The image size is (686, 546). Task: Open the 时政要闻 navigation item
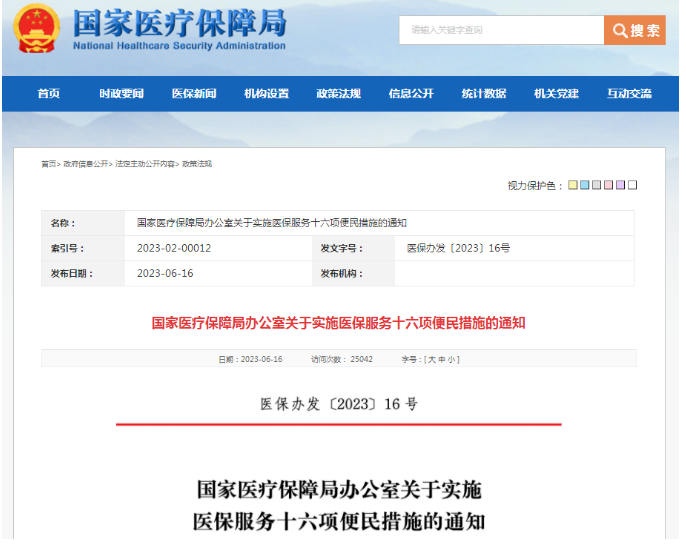coord(121,94)
